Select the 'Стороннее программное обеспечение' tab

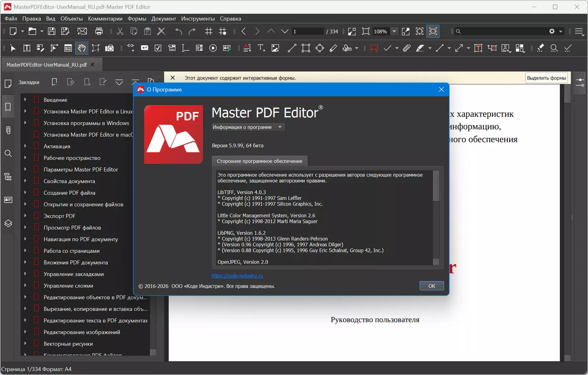260,161
